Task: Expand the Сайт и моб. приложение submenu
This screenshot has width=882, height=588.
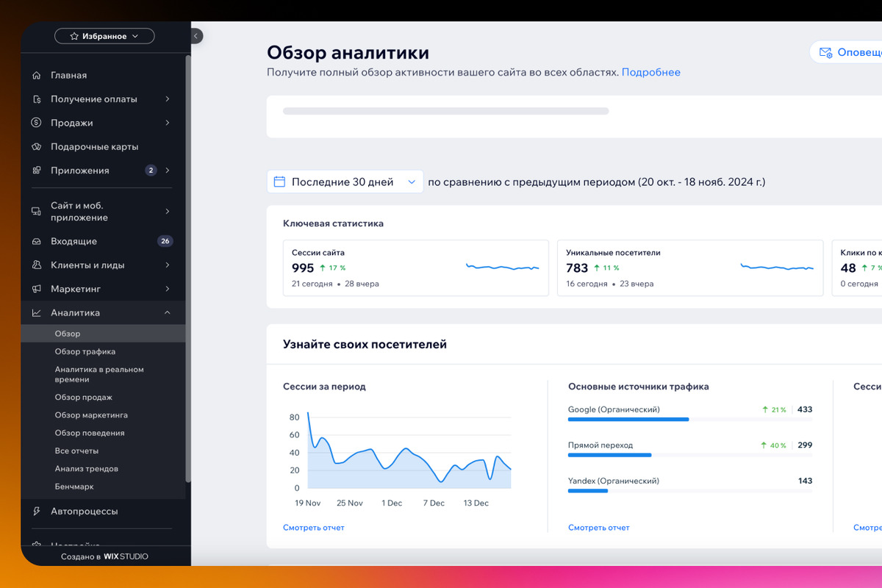Action: point(168,212)
